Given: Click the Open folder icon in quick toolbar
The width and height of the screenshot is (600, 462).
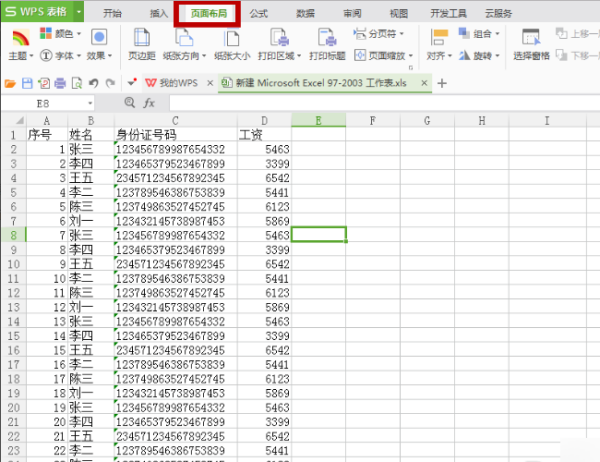Looking at the screenshot, I should coord(12,83).
